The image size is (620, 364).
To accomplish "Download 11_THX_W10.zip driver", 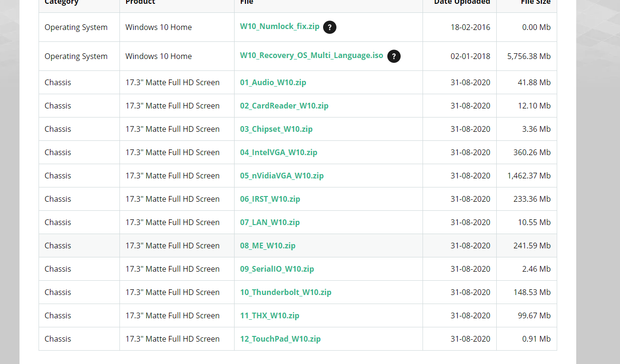I will click(270, 315).
